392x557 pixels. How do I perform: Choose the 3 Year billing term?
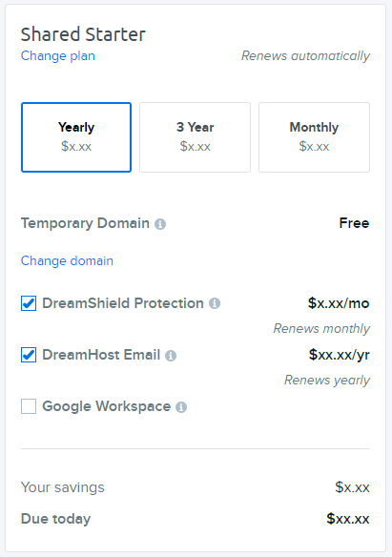pyautogui.click(x=195, y=137)
